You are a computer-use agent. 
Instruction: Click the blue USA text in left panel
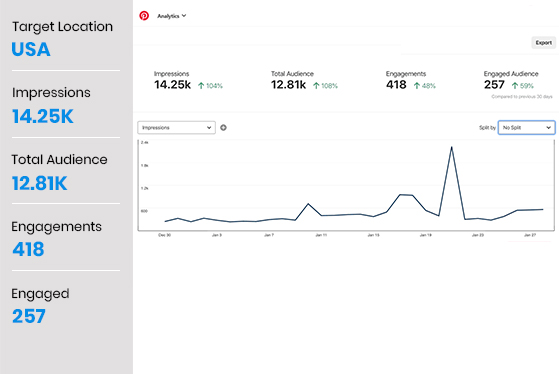(x=31, y=49)
